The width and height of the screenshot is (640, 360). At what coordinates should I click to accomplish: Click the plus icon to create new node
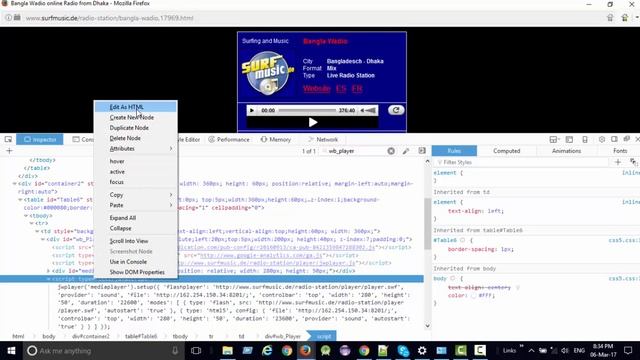pyautogui.click(x=9, y=151)
